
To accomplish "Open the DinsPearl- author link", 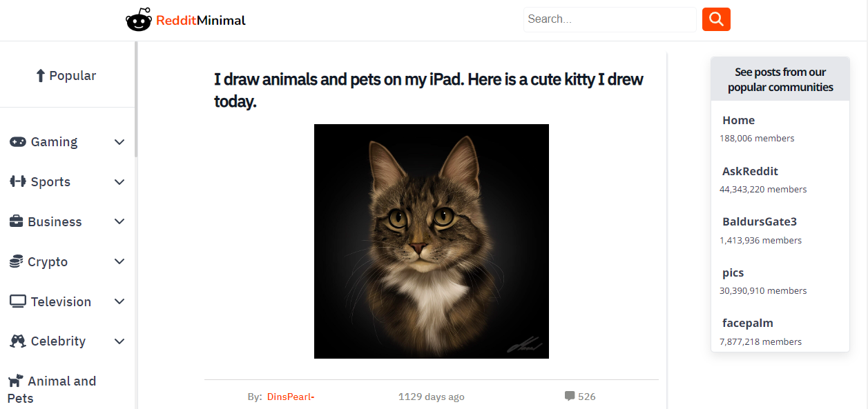I will click(291, 397).
